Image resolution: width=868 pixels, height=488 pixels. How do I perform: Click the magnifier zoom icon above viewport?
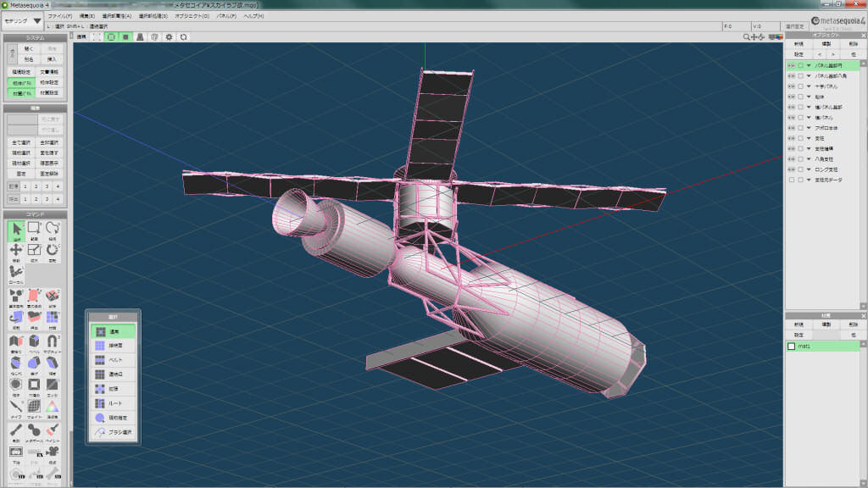[746, 37]
